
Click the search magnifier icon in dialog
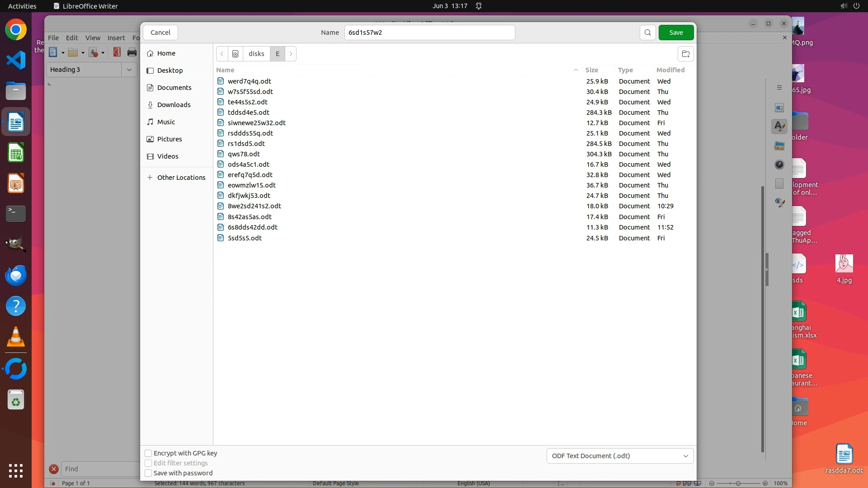pyautogui.click(x=647, y=33)
